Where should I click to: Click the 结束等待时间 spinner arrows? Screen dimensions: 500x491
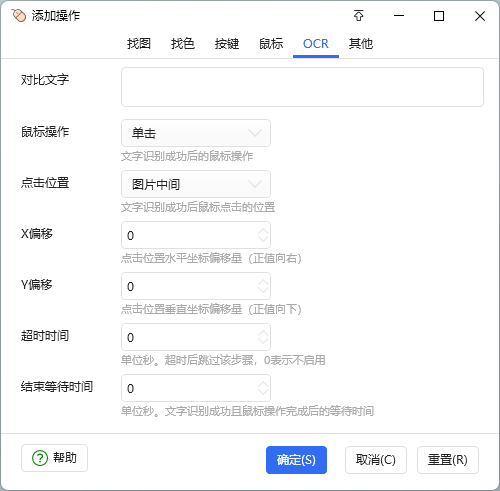coord(263,388)
